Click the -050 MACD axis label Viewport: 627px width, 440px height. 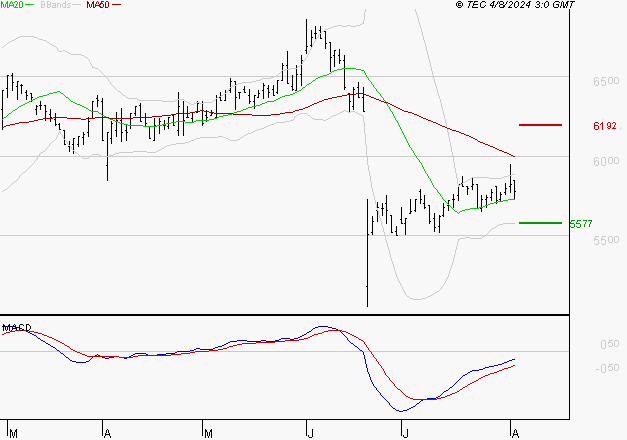click(607, 368)
